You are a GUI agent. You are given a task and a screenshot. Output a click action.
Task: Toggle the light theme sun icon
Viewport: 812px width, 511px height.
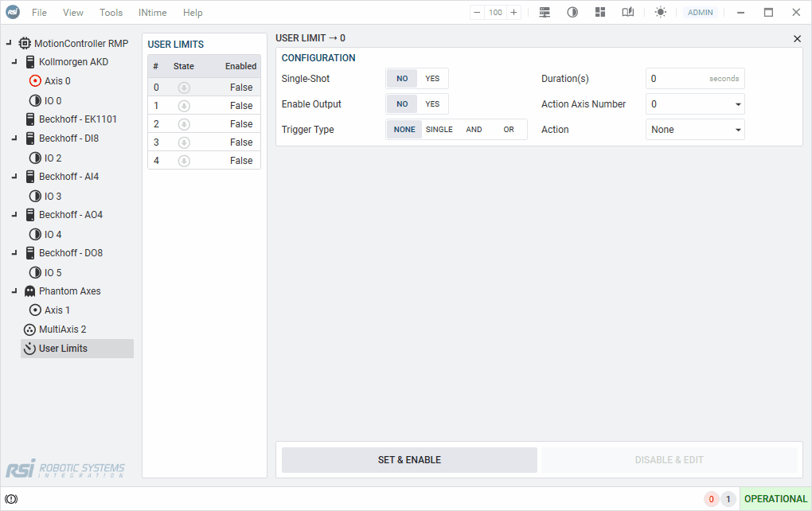click(x=660, y=13)
